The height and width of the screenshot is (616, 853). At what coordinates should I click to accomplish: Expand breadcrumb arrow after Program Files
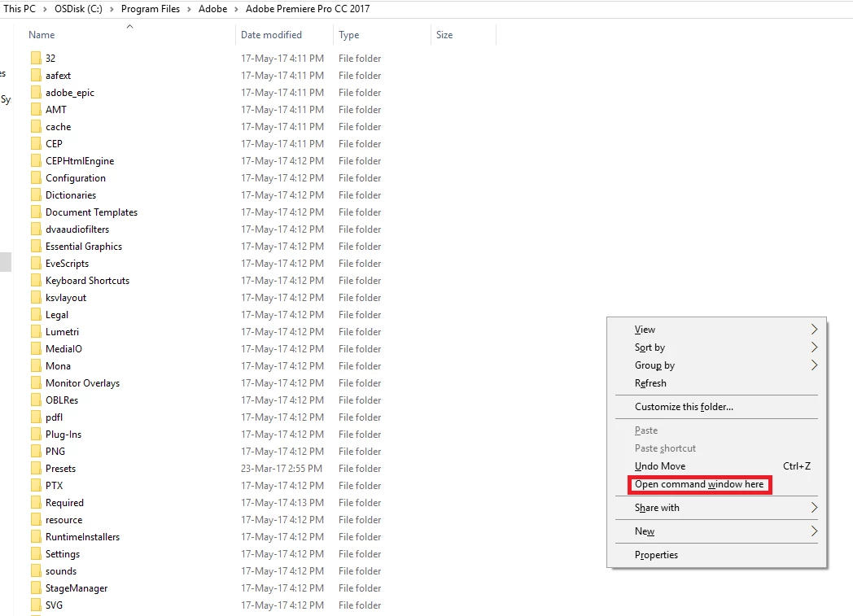point(189,9)
